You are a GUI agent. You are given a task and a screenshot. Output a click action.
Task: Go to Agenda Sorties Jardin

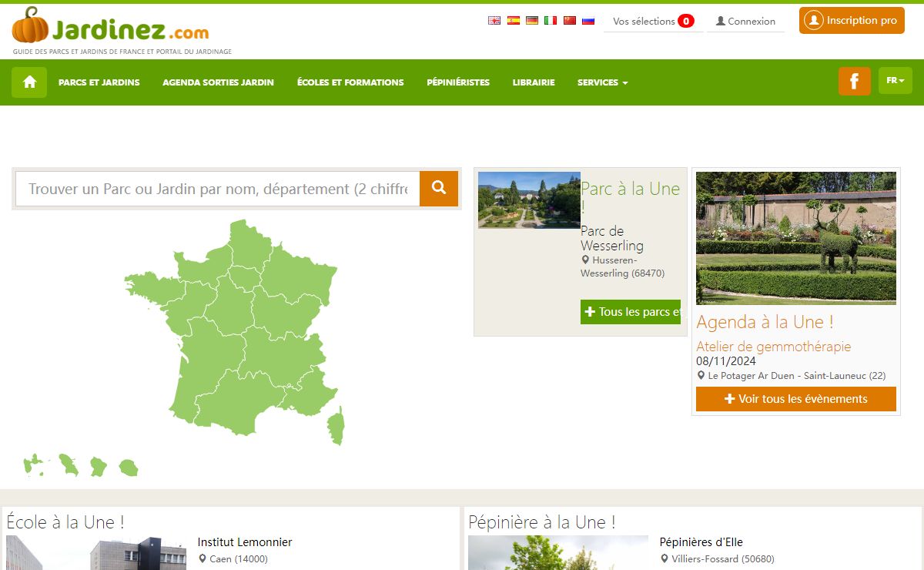218,82
